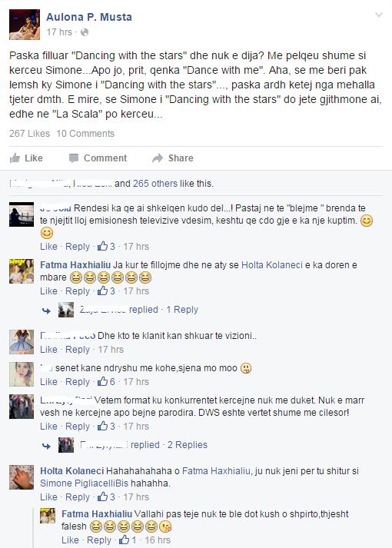
Task: Click thumbs-up icon on Holta Kolaneci's comment
Action: (x=102, y=497)
